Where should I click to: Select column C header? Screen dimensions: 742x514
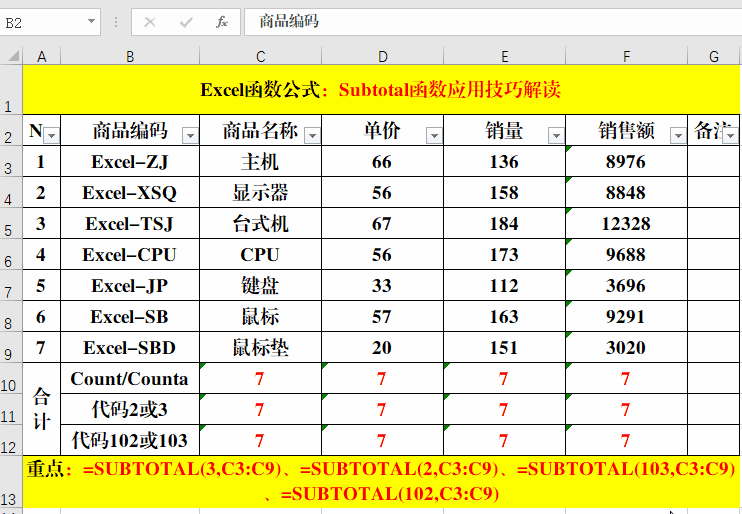tap(260, 56)
